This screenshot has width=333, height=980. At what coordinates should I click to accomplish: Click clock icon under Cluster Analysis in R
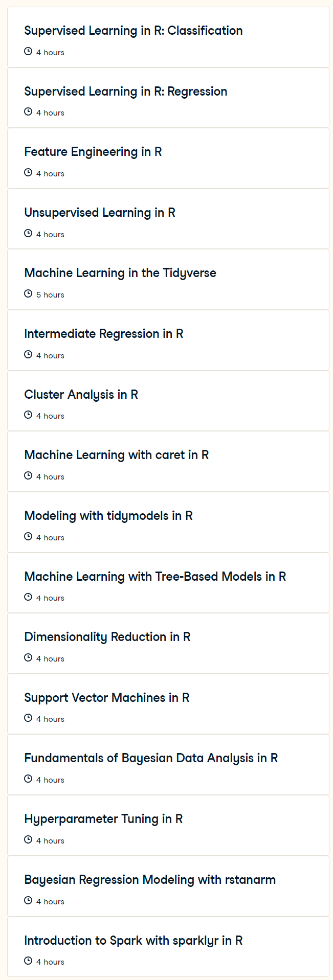pyautogui.click(x=28, y=415)
